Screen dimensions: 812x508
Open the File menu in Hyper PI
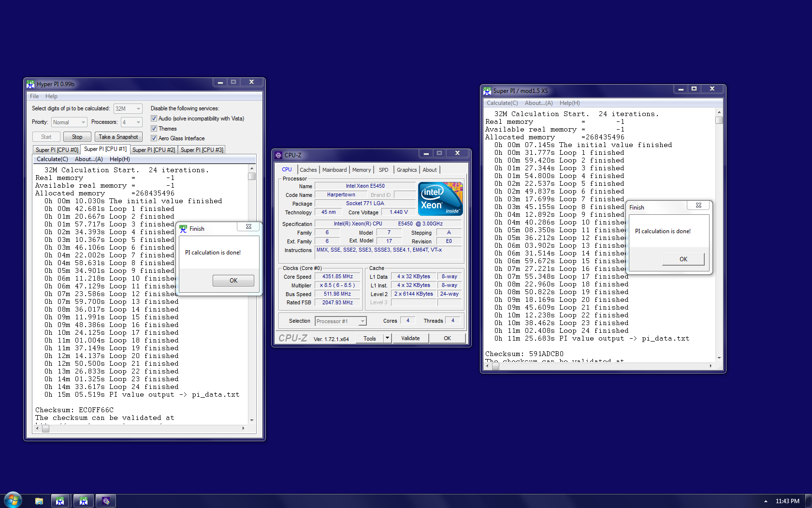(x=34, y=96)
